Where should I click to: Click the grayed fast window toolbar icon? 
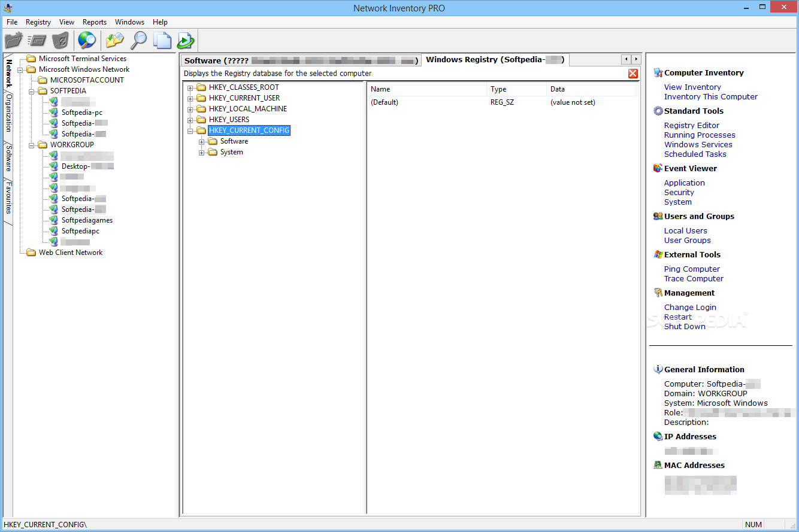(x=37, y=41)
